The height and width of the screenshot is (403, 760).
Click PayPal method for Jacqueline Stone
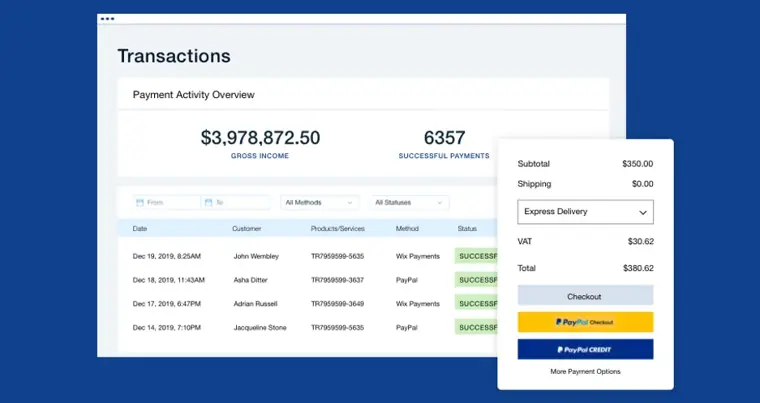tap(407, 327)
